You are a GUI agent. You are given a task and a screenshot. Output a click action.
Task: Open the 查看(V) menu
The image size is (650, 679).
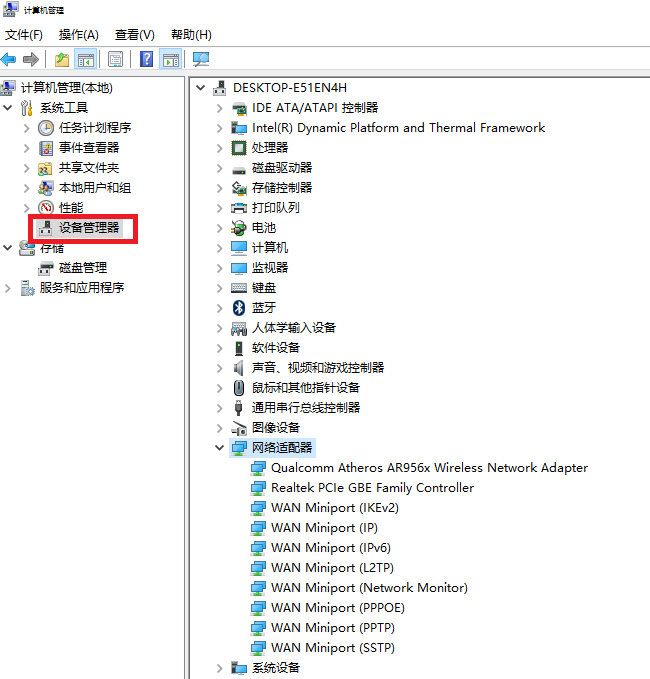135,35
